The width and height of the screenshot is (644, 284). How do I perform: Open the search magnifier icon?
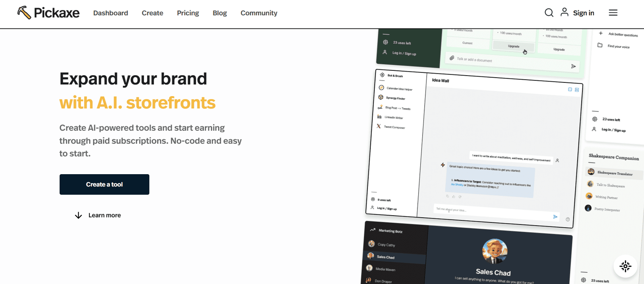pos(549,13)
